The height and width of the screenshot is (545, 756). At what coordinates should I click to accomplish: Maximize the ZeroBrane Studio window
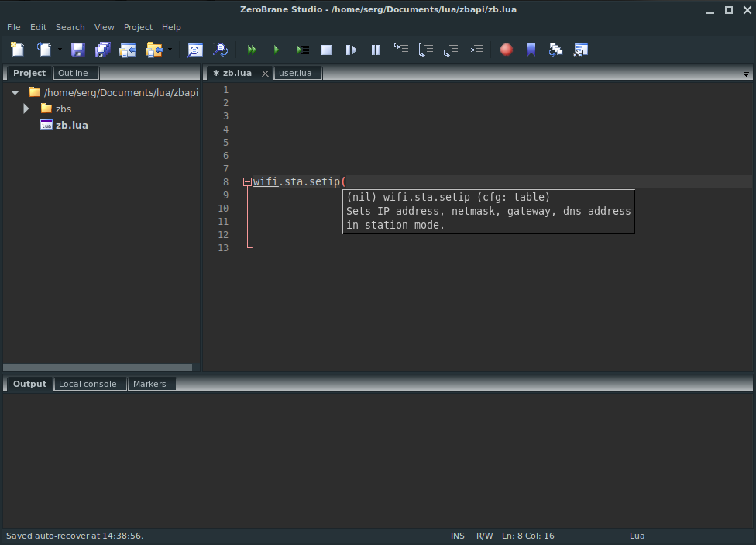coord(729,10)
